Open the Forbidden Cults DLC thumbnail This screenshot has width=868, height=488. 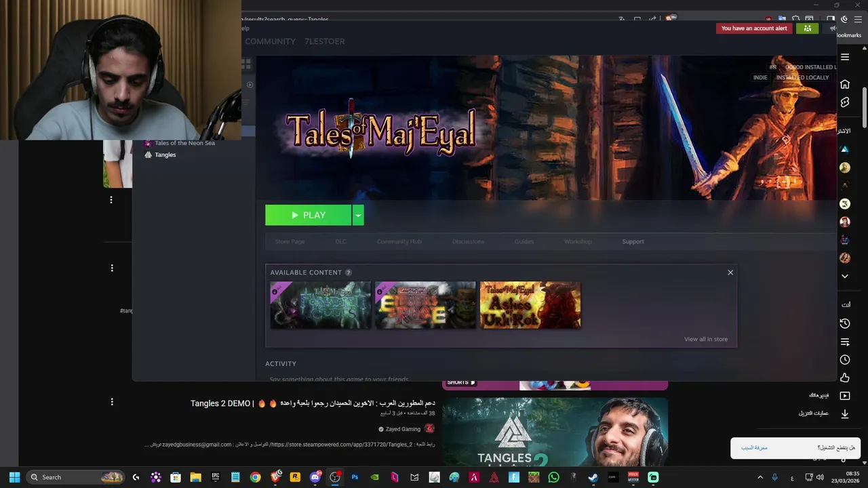pos(321,305)
